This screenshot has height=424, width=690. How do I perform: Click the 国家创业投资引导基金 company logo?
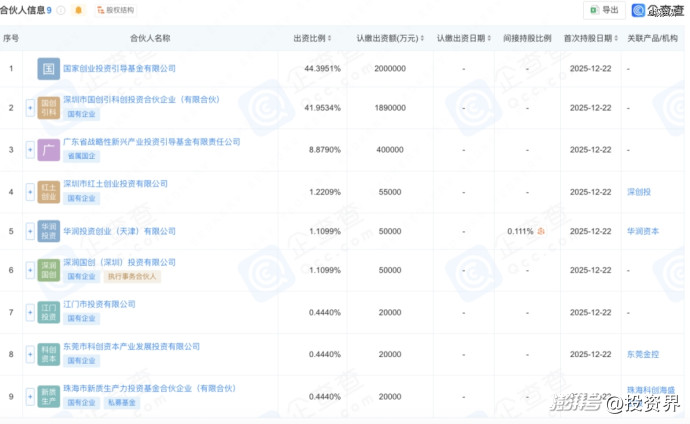coord(48,69)
